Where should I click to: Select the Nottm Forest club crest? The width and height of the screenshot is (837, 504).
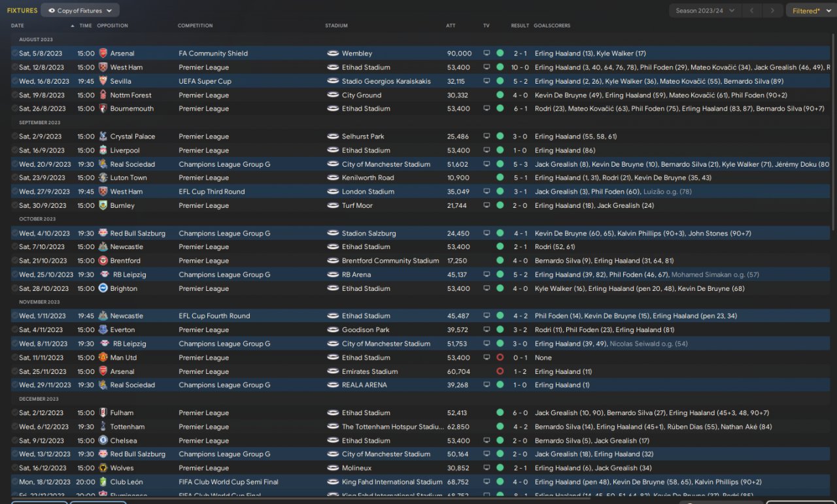pos(103,95)
